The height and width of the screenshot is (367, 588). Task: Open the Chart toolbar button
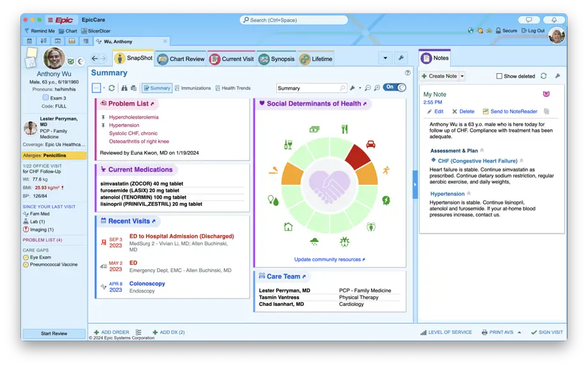(68, 31)
